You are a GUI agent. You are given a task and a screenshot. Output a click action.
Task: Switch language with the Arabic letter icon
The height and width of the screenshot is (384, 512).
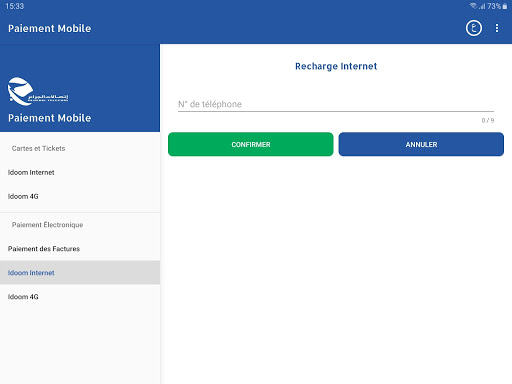click(473, 28)
